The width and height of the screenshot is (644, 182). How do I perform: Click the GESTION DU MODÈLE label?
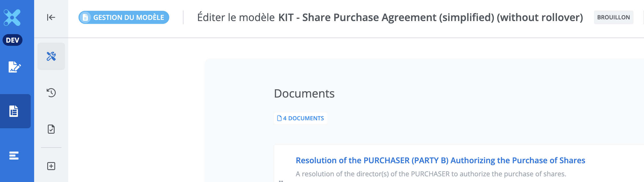point(129,18)
